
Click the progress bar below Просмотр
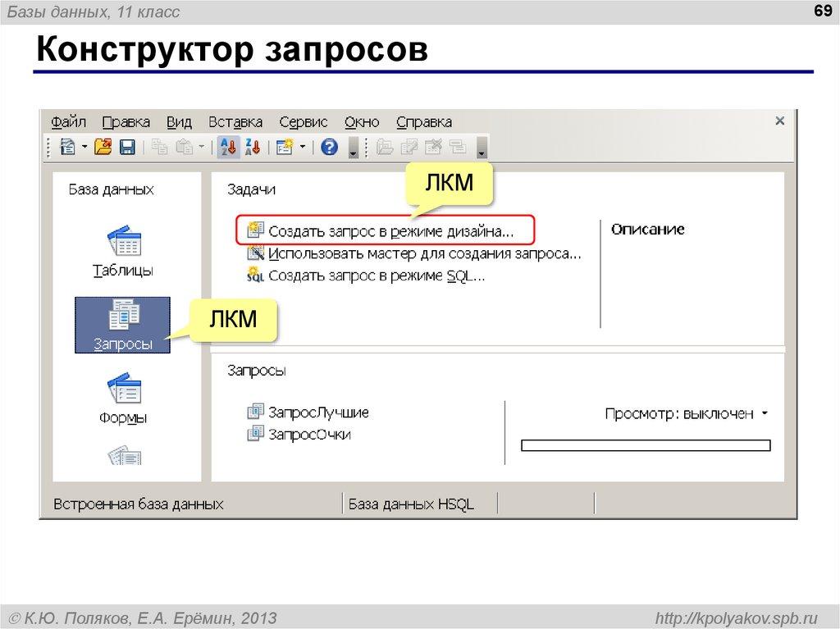coord(646,445)
